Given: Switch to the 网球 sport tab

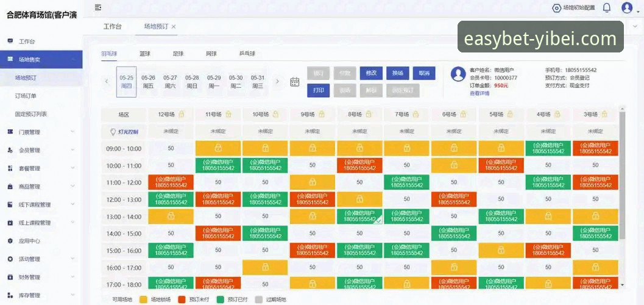Looking at the screenshot, I should click(211, 54).
